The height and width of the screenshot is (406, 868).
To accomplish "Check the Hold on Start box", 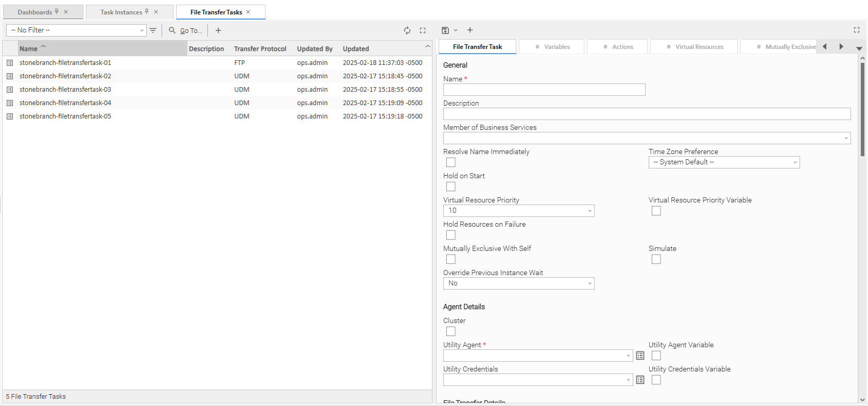I will click(451, 187).
